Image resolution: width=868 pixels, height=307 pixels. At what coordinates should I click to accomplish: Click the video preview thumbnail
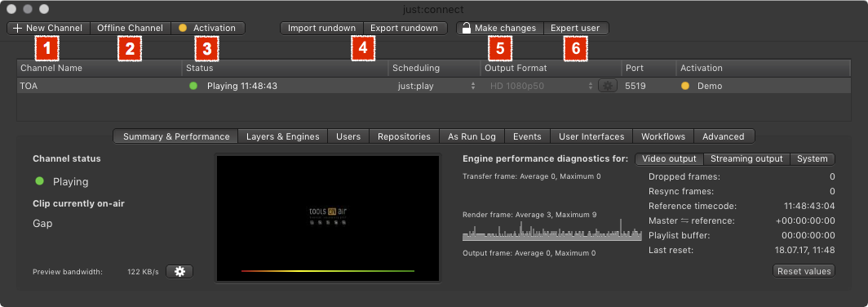pos(328,218)
